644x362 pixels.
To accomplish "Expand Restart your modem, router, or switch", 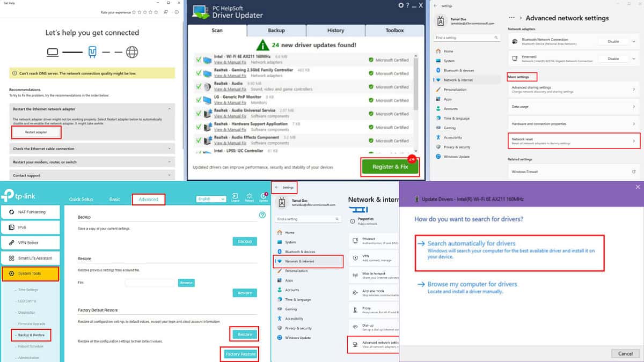I will [92, 162].
